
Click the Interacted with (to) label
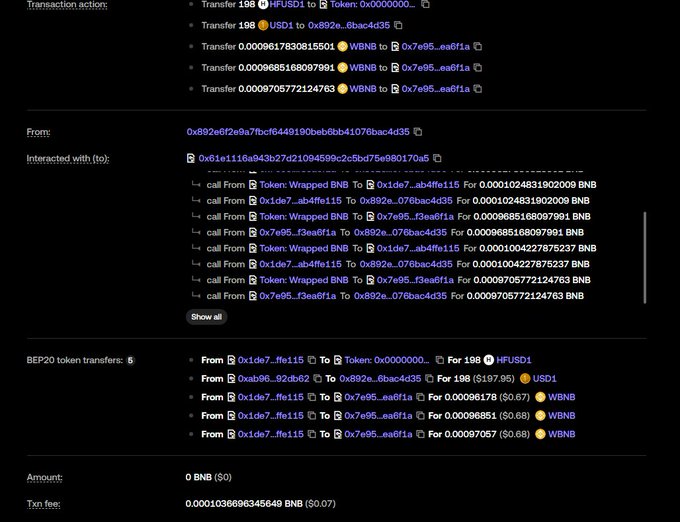68,159
